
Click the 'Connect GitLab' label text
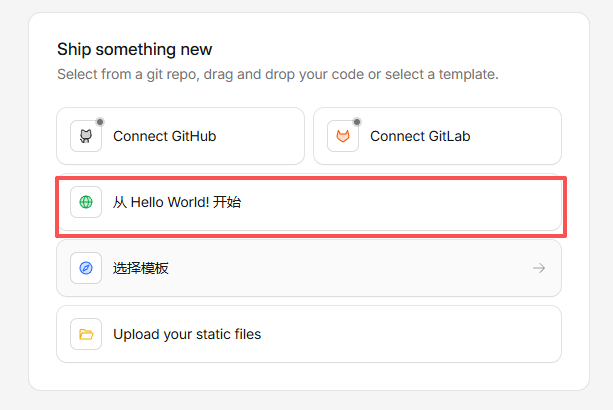pyautogui.click(x=420, y=136)
